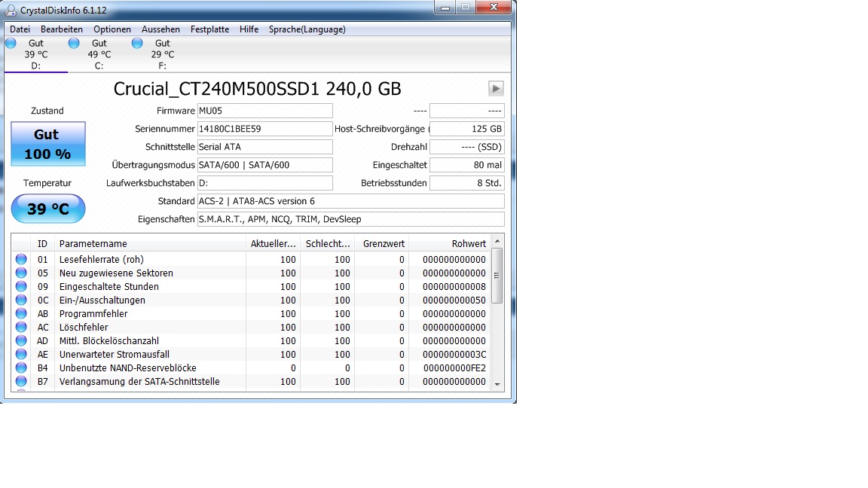Select the row Eingeschaltete Stunden
Image resolution: width=868 pixels, height=488 pixels.
[251, 286]
